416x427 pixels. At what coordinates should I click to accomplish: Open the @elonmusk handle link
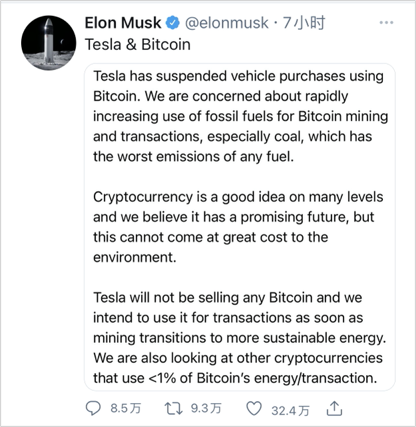tap(227, 23)
